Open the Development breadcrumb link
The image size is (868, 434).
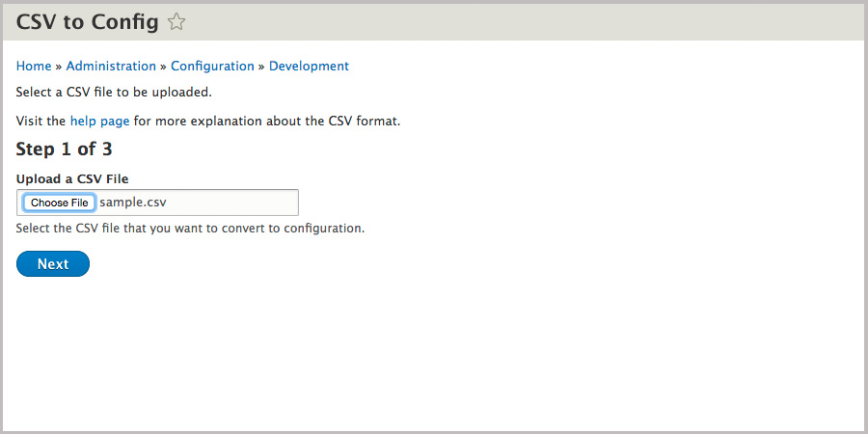[309, 67]
